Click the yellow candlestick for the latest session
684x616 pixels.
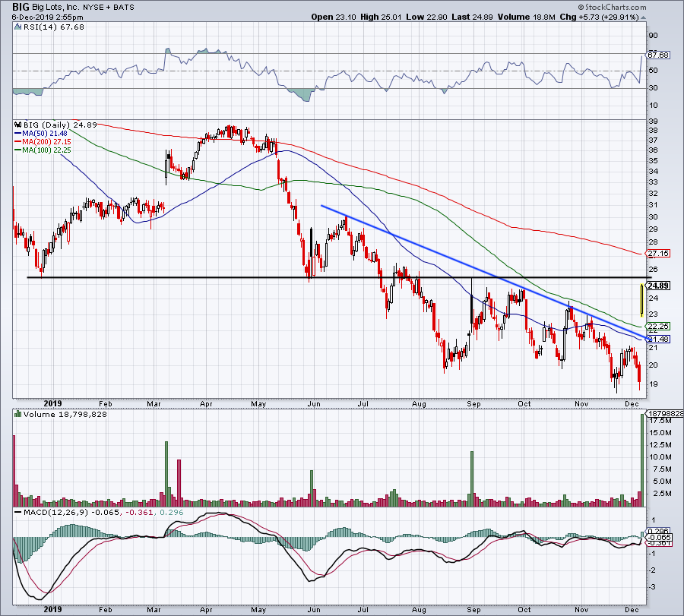pos(641,299)
